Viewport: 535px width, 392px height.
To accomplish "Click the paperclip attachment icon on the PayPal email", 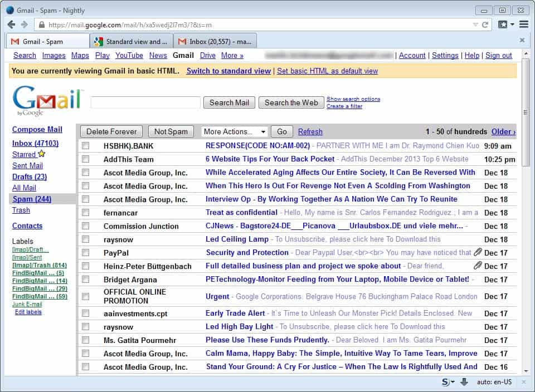I will click(x=478, y=252).
